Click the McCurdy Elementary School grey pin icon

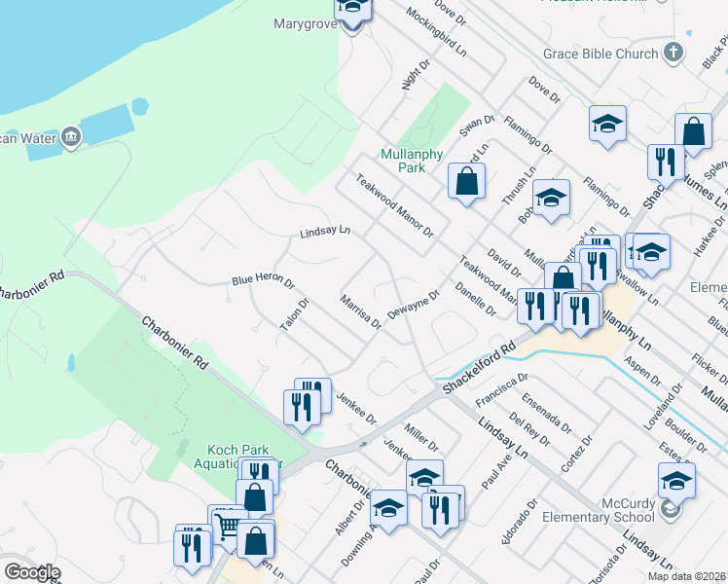670,510
